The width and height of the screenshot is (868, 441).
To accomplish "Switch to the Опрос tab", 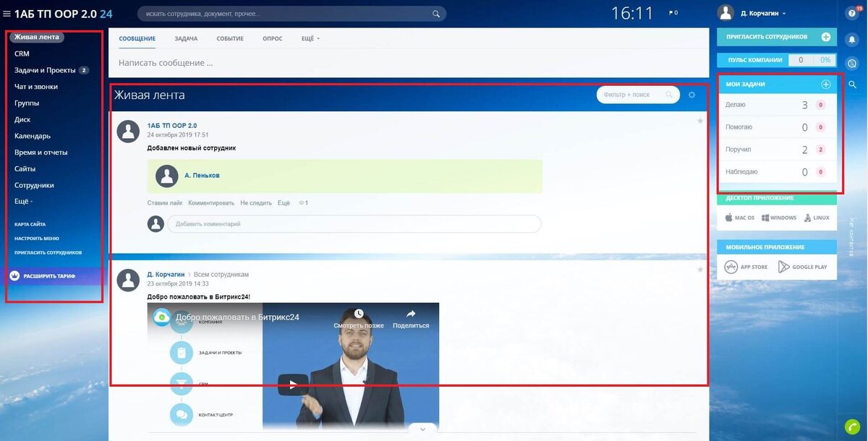I will (273, 38).
